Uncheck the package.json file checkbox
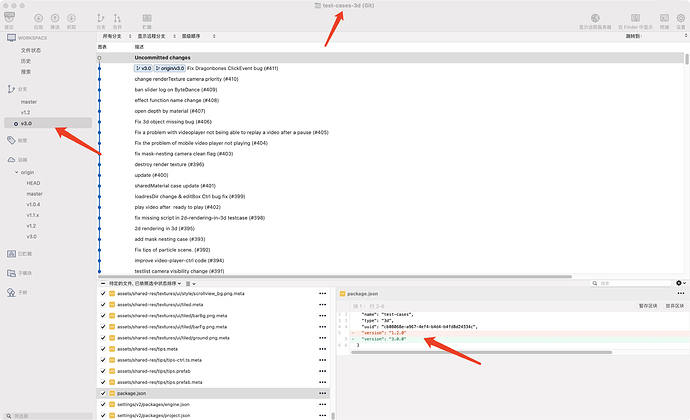The width and height of the screenshot is (690, 420). coord(103,393)
